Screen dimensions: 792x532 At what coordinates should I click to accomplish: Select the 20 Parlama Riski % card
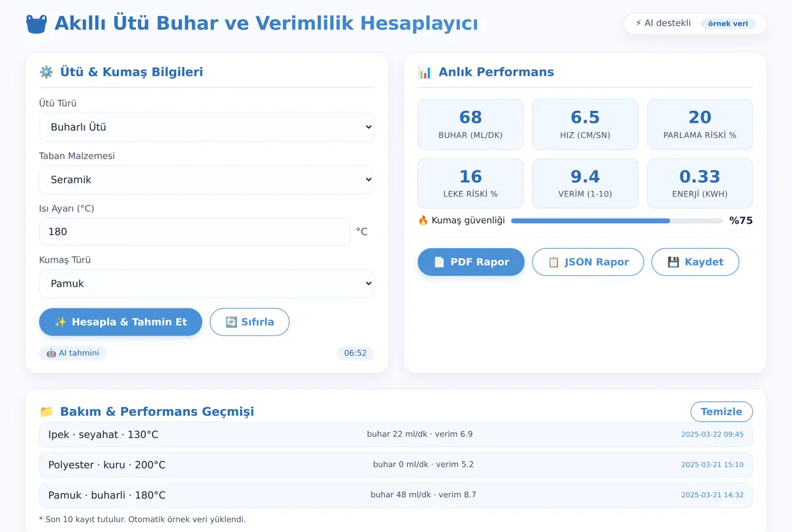pos(700,125)
